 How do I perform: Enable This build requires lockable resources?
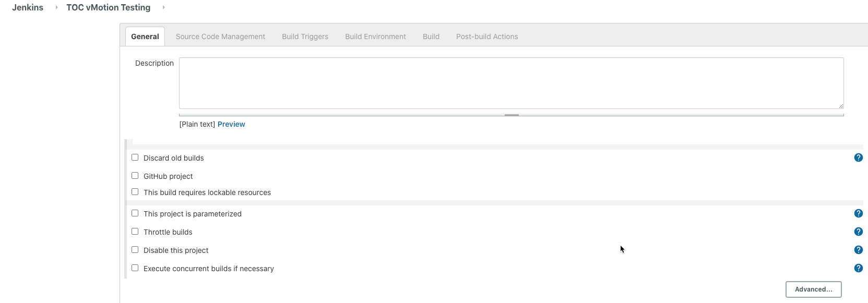135,192
